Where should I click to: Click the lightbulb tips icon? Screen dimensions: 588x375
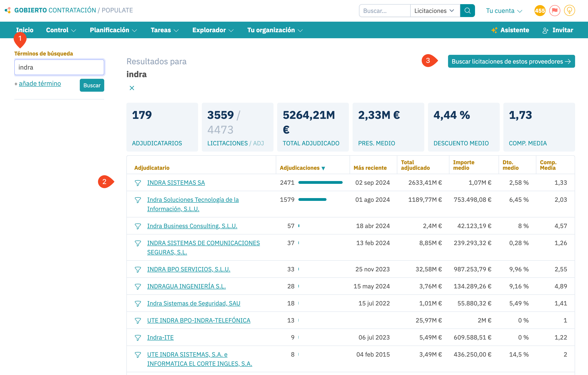pos(569,11)
